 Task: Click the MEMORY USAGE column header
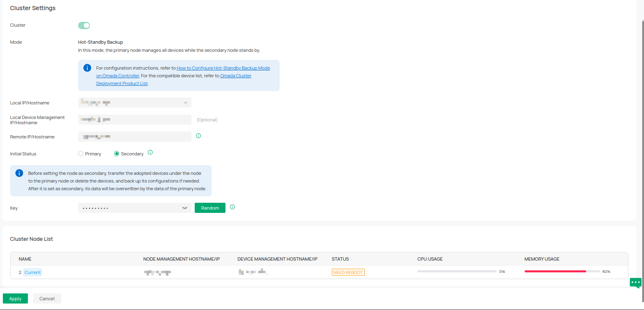(x=542, y=259)
